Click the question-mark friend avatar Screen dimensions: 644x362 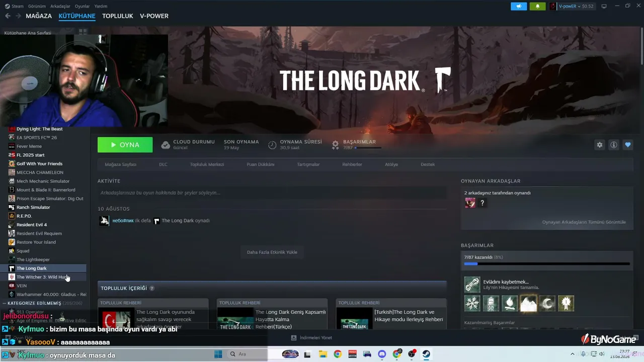pos(482,203)
